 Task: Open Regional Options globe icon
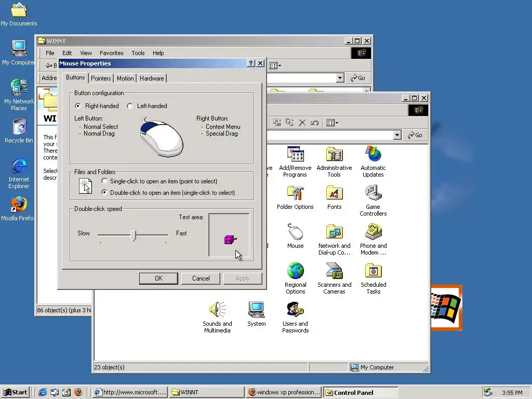(295, 271)
